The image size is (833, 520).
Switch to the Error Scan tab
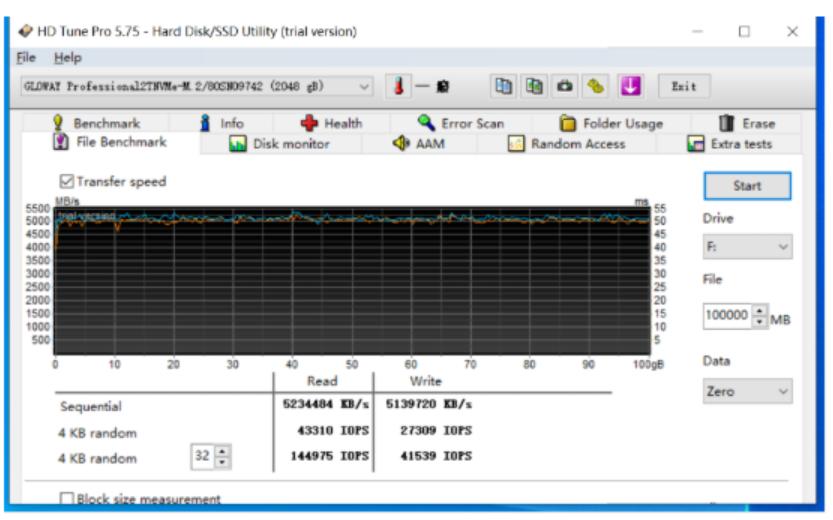[461, 123]
